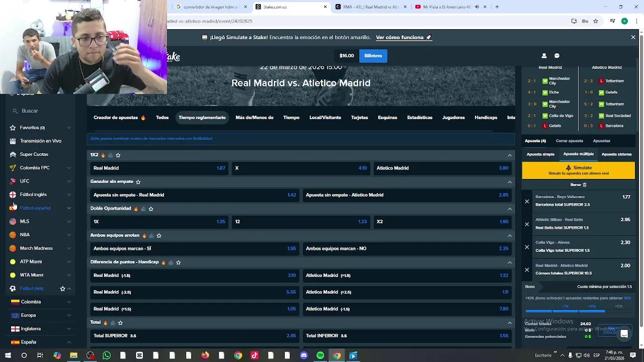Viewport: 644px width, 362px height.
Task: Favorite the Doble Oportunidad market
Action: click(151, 209)
